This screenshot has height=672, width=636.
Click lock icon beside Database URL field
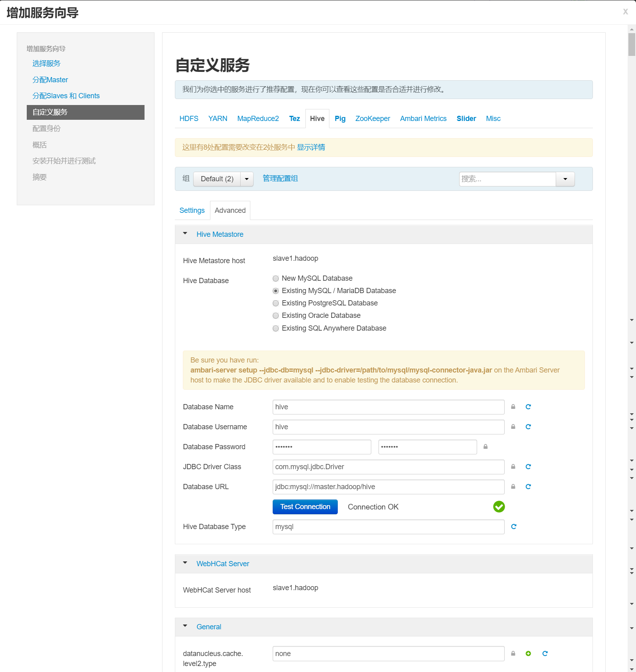(513, 486)
